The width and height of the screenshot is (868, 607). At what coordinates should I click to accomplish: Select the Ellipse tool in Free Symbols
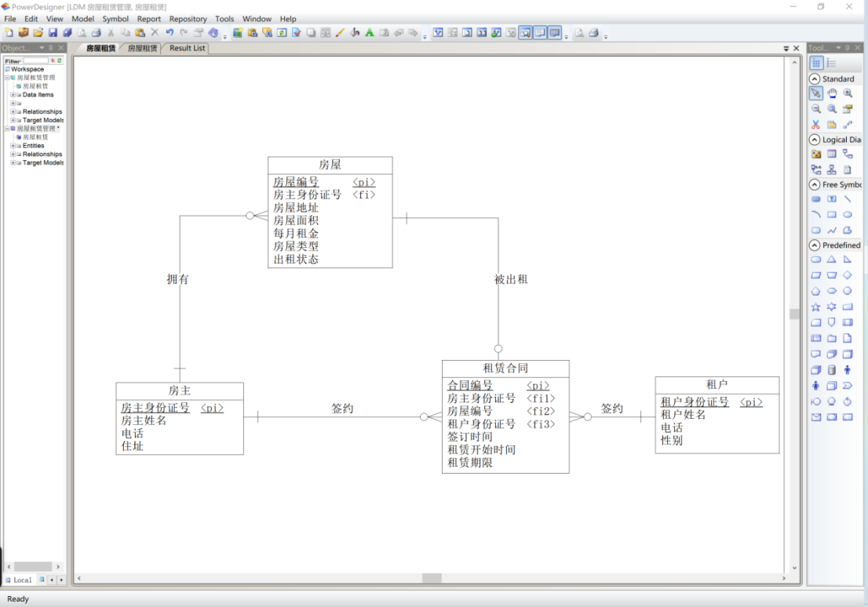click(848, 215)
